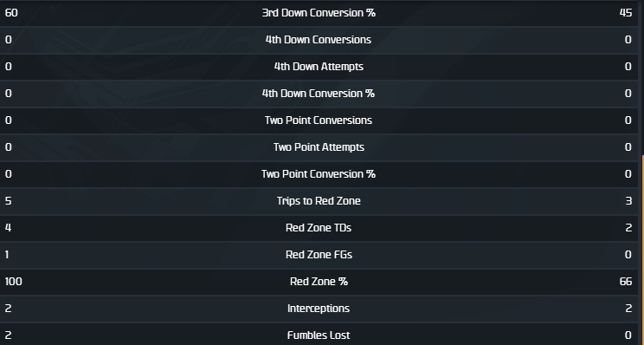This screenshot has width=644, height=345.
Task: Click the Two Point Conversion % label
Action: [x=319, y=174]
